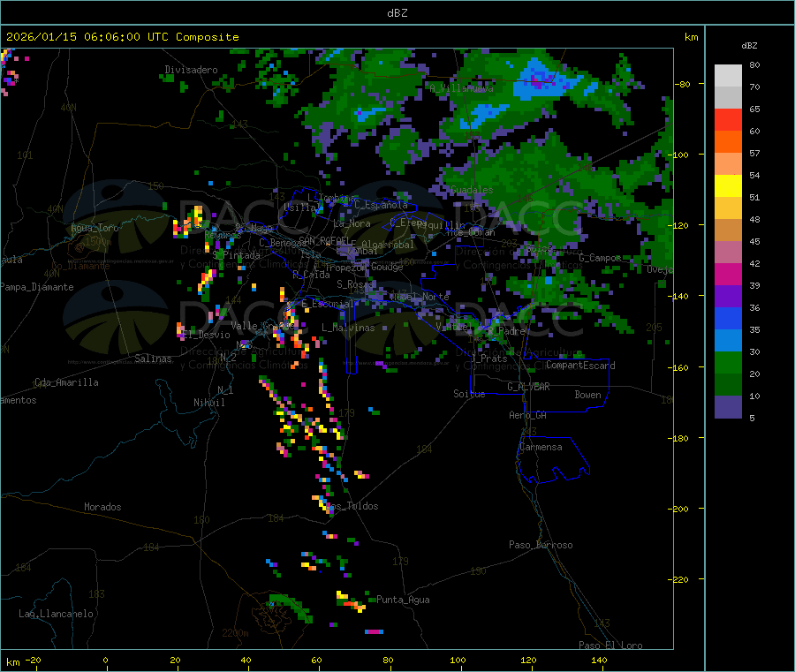Click the yellow 51-54 dBZ legend swatch
The height and width of the screenshot is (672, 795).
click(x=728, y=186)
